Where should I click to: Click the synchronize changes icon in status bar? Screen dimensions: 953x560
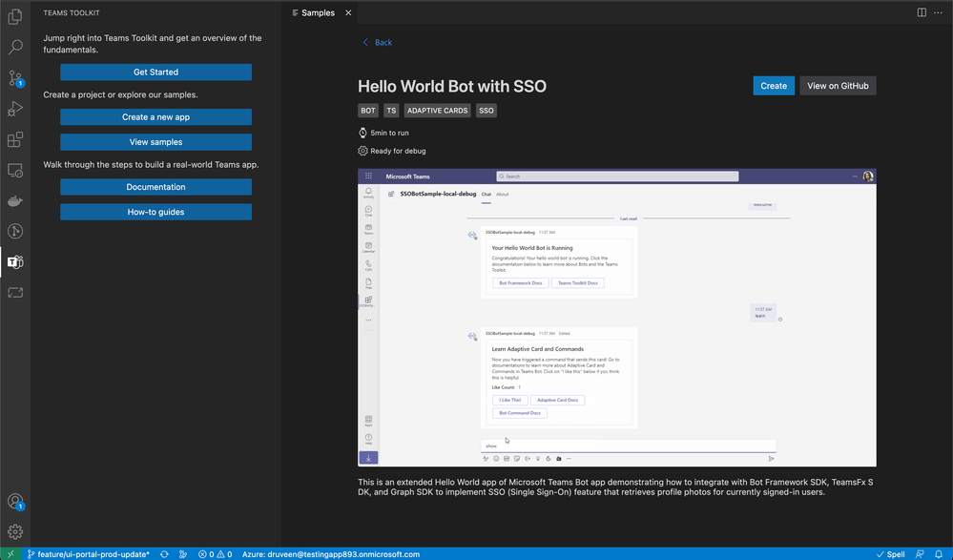[x=164, y=554]
